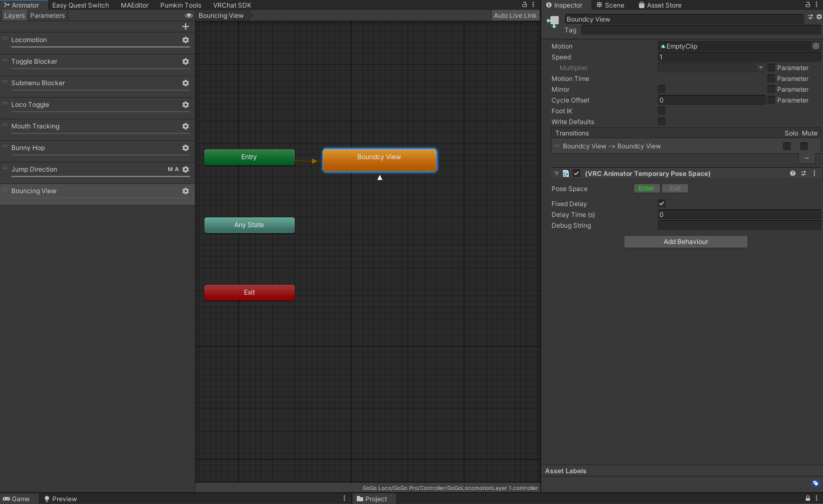This screenshot has width=823, height=504.
Task: Remove the selected transition with minus button
Action: (x=807, y=159)
